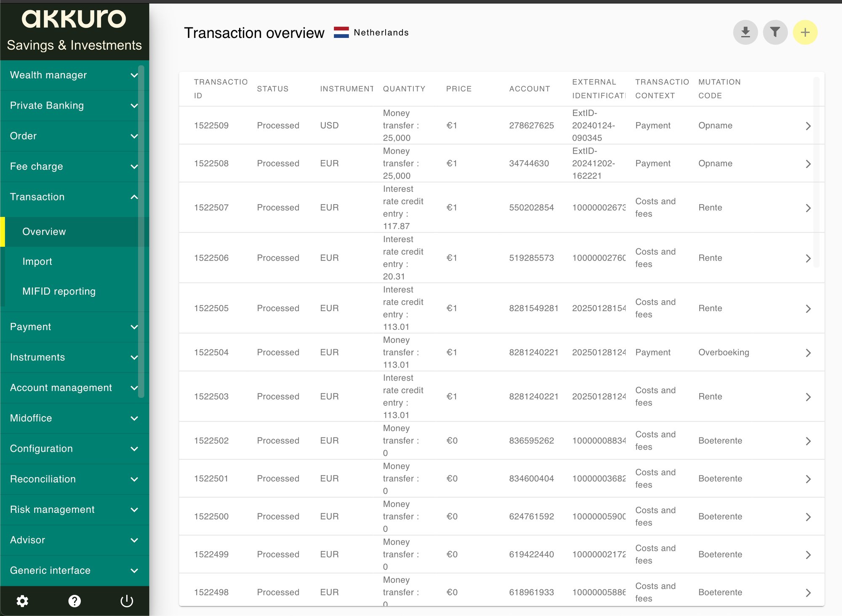Click the Transaction overview page title
The width and height of the screenshot is (842, 616).
click(254, 33)
